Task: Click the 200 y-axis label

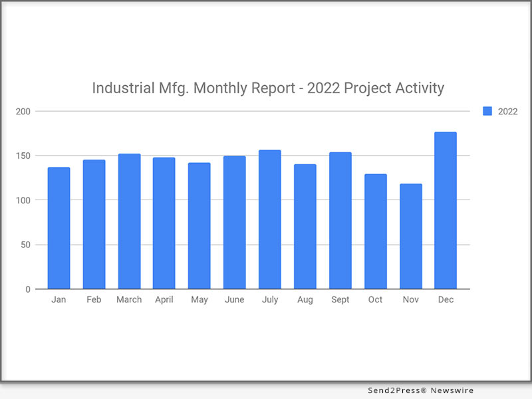Action: [25, 111]
